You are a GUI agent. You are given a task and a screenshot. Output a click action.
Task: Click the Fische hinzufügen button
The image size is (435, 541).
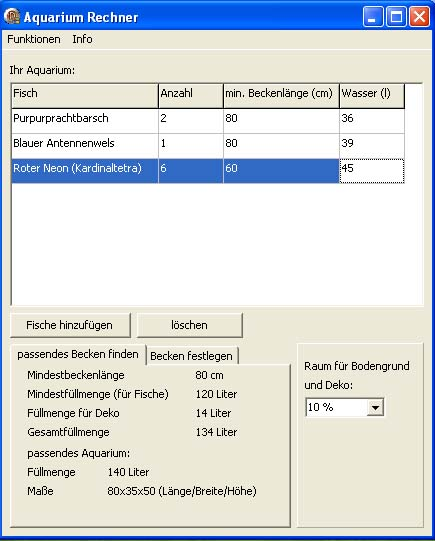70,325
